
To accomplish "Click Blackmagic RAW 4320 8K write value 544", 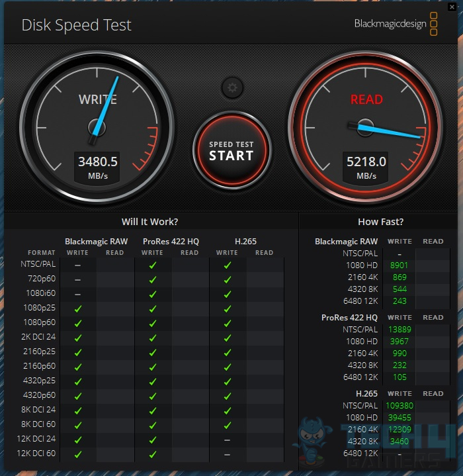I will tap(400, 289).
